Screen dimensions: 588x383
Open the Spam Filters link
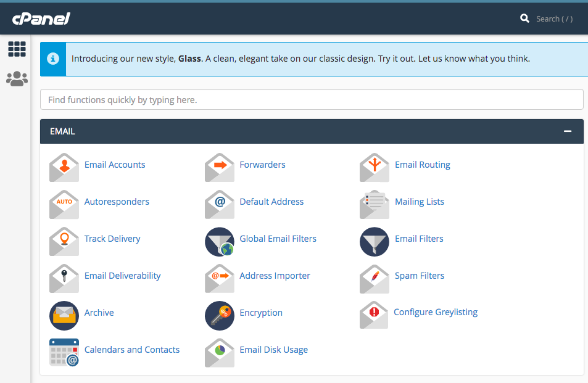[419, 276]
